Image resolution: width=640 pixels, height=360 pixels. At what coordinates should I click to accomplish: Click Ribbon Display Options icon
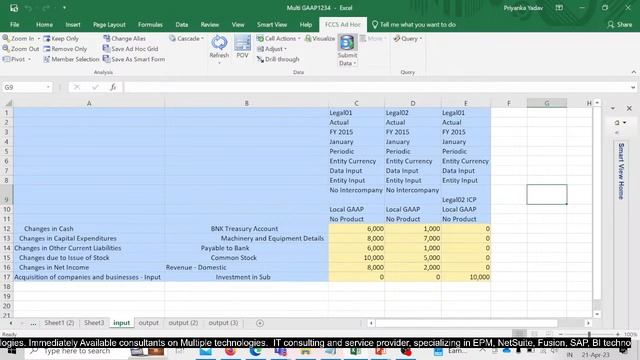[x=559, y=8]
